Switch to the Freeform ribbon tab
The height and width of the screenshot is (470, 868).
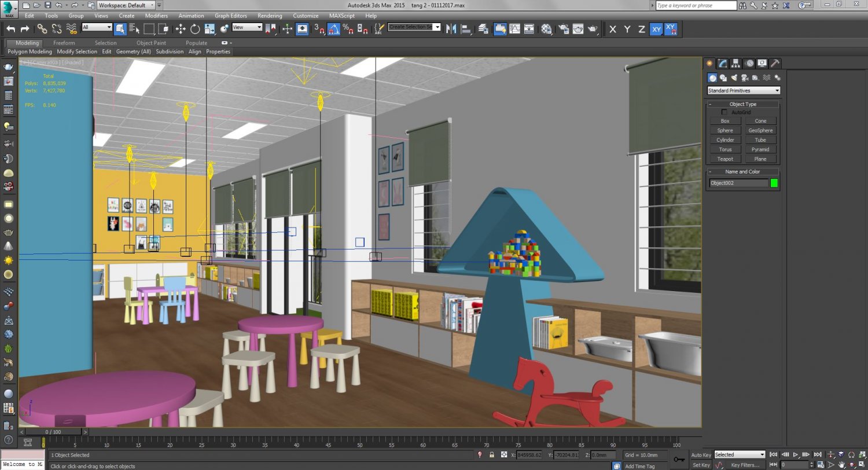click(x=64, y=42)
